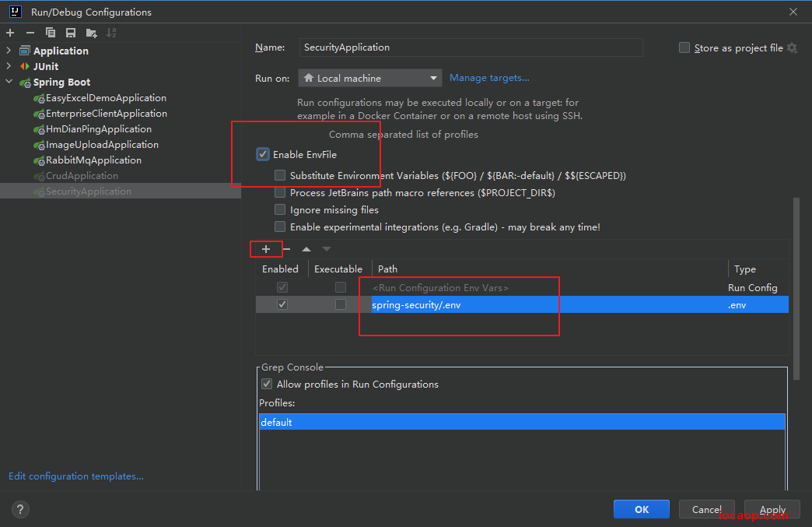Screen dimensions: 812x527
Task: Select ImageUploadApplication configuration
Action: click(102, 144)
